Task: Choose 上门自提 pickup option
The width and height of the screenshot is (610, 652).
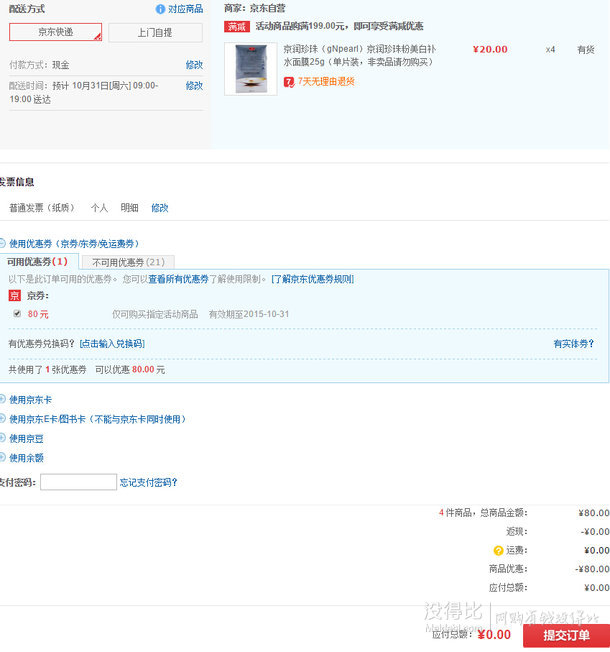Action: click(155, 32)
